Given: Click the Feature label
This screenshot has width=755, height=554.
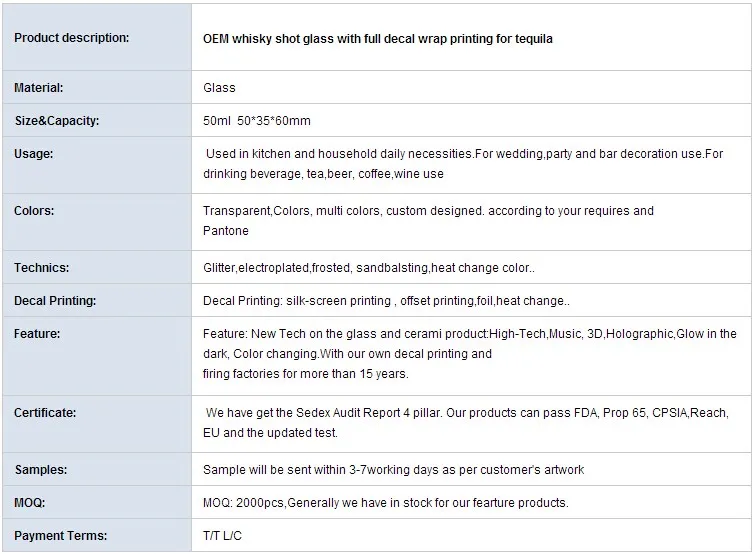Looking at the screenshot, I should click(37, 334).
